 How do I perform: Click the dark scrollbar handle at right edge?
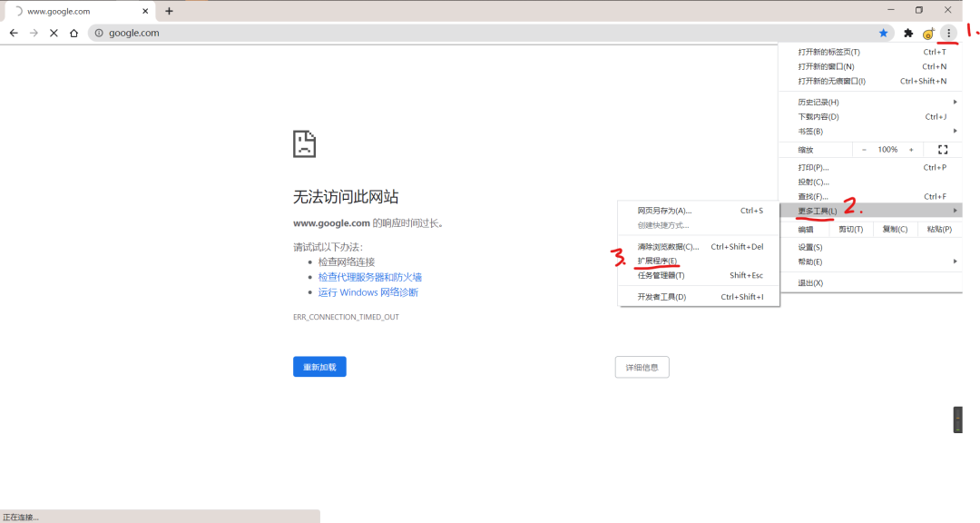pyautogui.click(x=957, y=419)
